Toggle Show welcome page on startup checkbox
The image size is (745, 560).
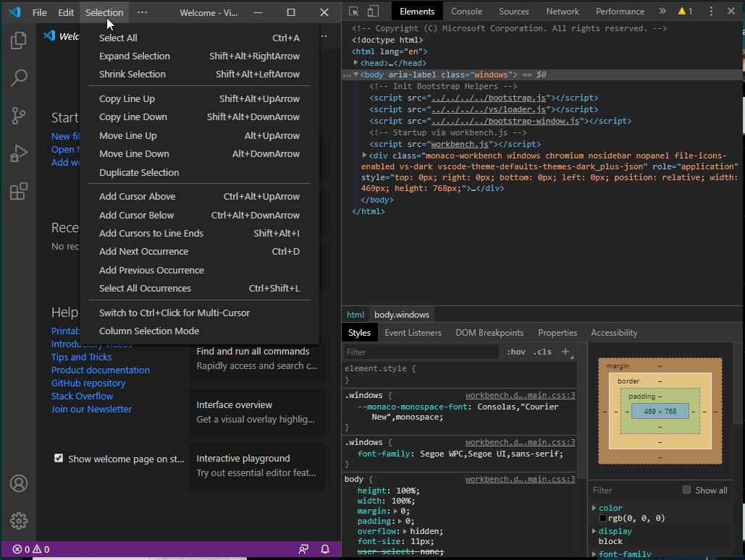(59, 459)
